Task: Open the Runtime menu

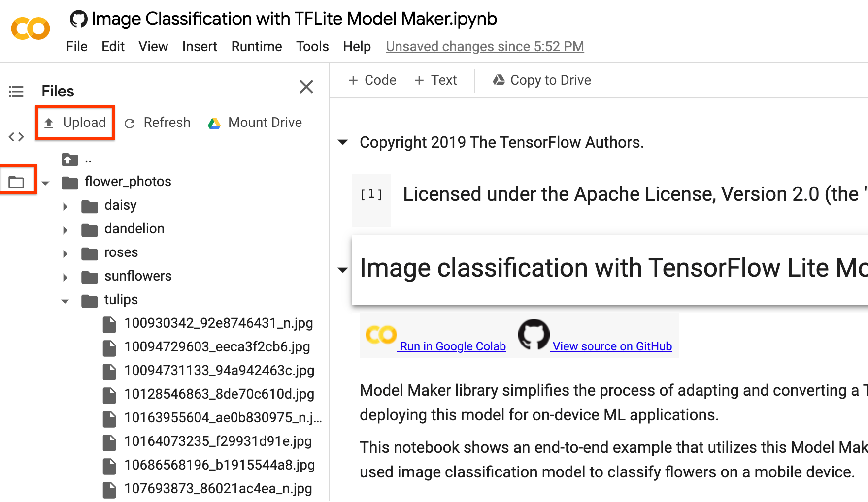Action: click(x=257, y=47)
